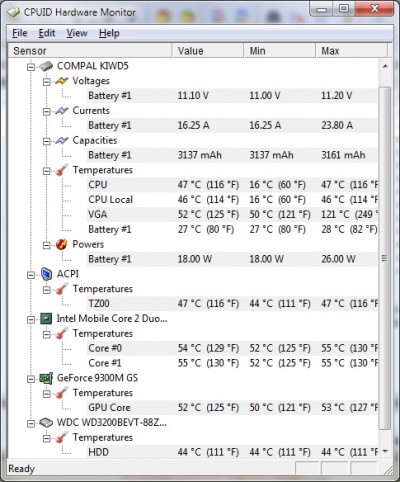Screen dimensions: 400x482
Task: Click the thermometer icon under GeForce 9300M GS
Action: [x=62, y=393]
